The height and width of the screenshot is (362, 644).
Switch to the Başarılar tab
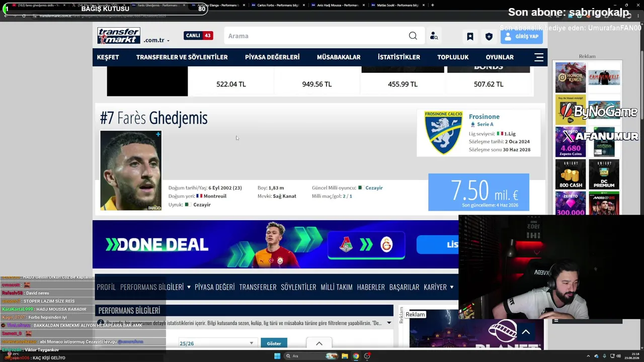(404, 287)
